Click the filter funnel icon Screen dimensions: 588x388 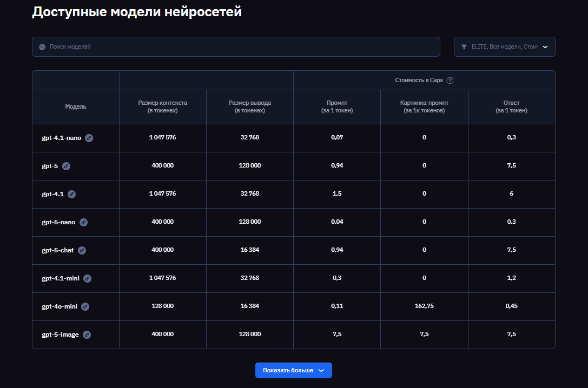click(464, 46)
